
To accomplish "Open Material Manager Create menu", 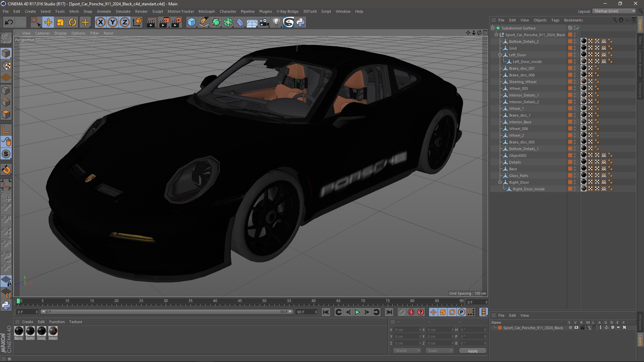I will [x=28, y=322].
